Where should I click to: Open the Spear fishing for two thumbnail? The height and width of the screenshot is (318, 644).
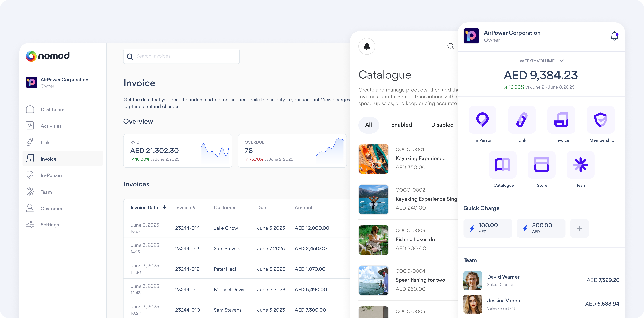[373, 280]
